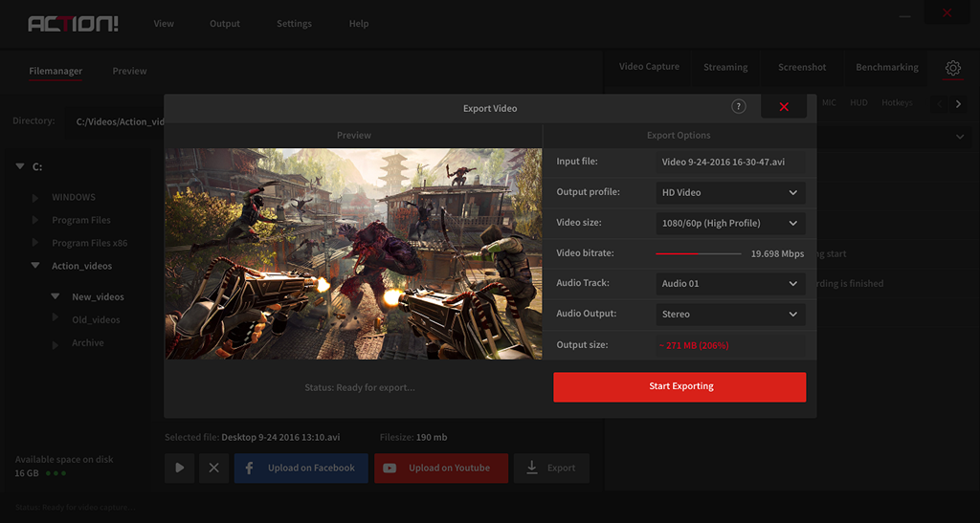Image resolution: width=980 pixels, height=523 pixels.
Task: Choose Audio Output Stereo dropdown
Action: coord(730,314)
